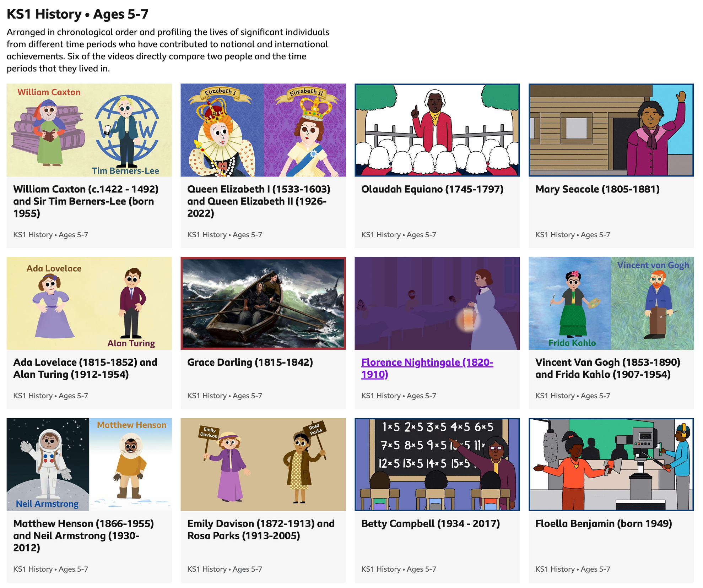This screenshot has height=588, width=703.
Task: Click Emily Davison and Rosa Parks title
Action: (x=261, y=529)
